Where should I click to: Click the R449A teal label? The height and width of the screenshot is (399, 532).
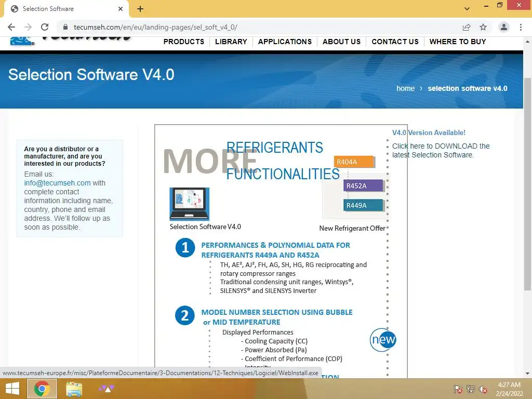tap(364, 205)
